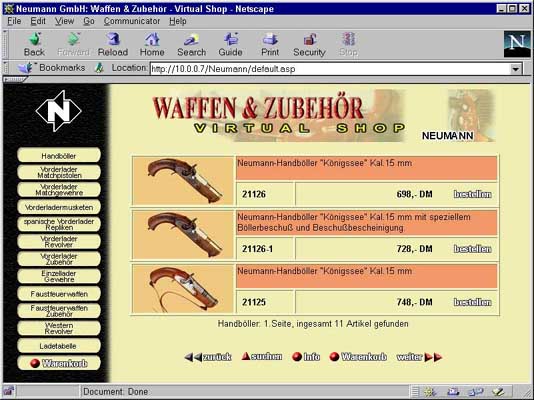The height and width of the screenshot is (400, 534).
Task: Click bestellen for article 21126
Action: [x=472, y=194]
